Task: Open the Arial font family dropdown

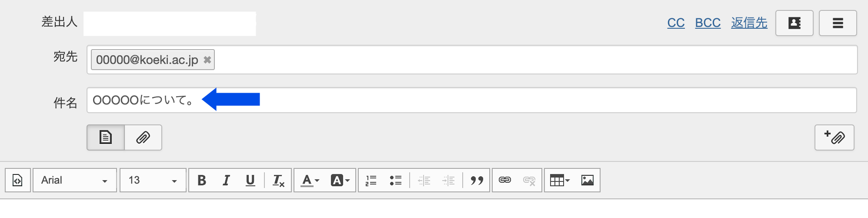Action: [74, 180]
